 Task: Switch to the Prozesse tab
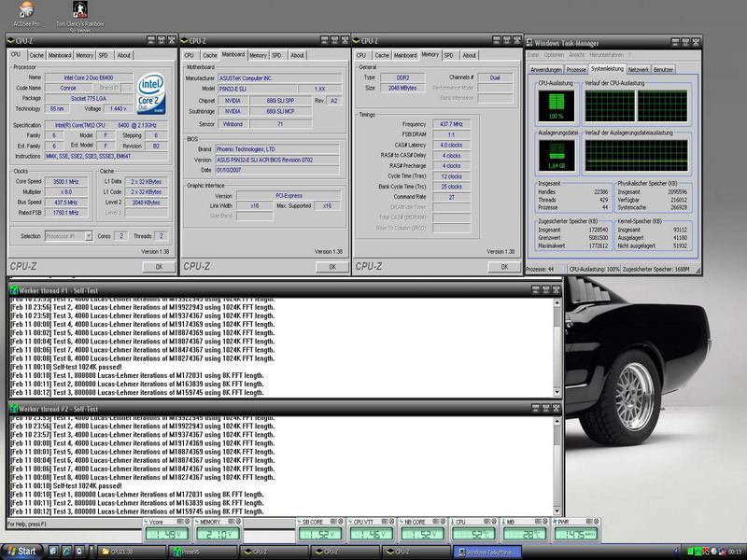pos(576,69)
